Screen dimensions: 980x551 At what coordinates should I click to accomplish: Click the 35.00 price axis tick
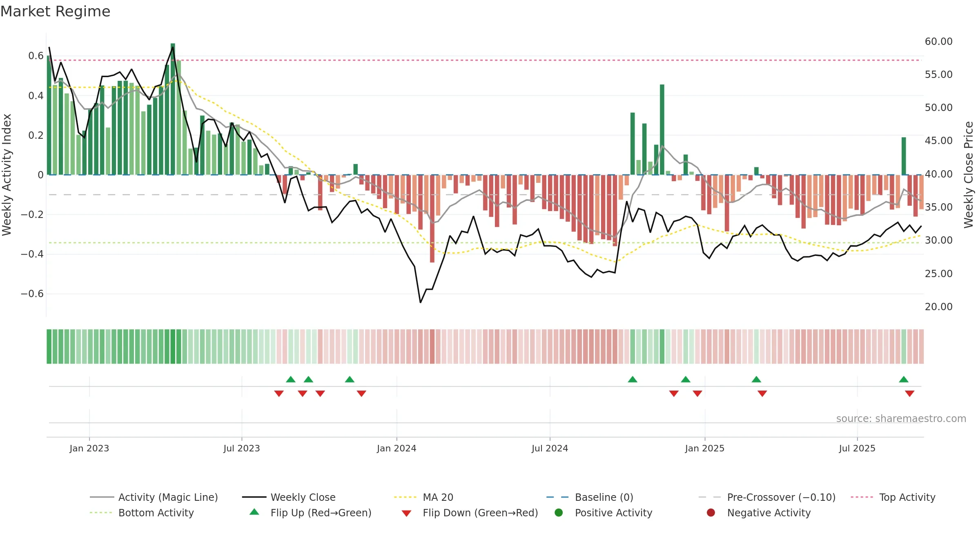tap(939, 207)
